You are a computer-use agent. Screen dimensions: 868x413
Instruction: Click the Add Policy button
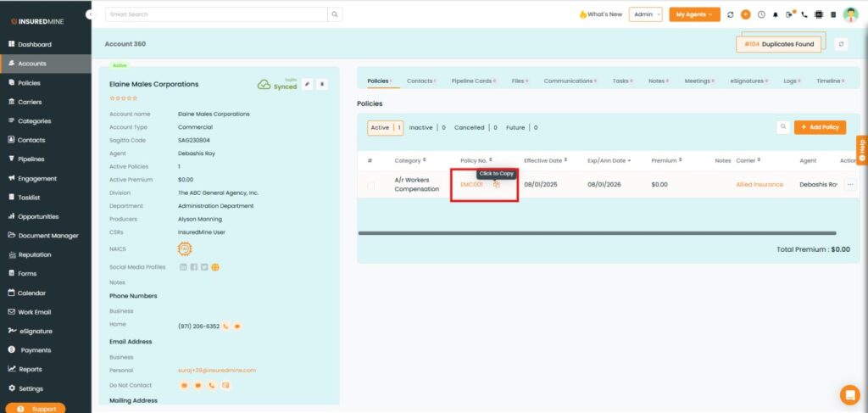(820, 127)
